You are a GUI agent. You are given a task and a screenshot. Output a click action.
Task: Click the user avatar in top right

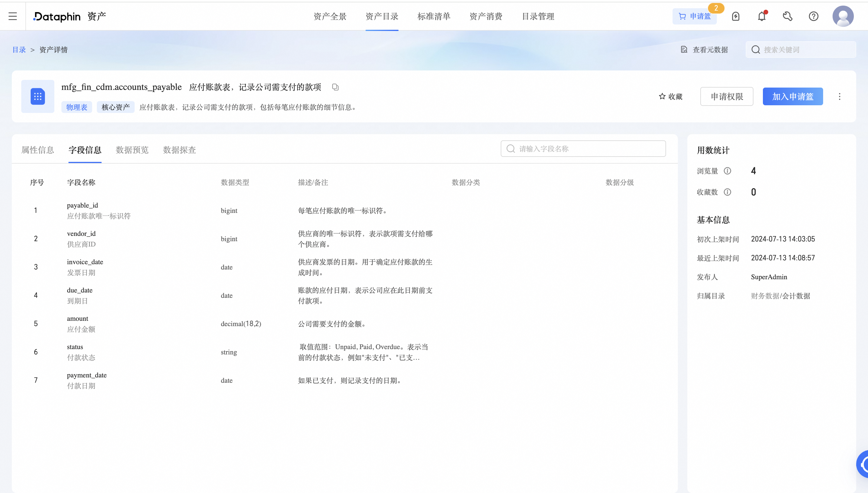click(x=843, y=16)
